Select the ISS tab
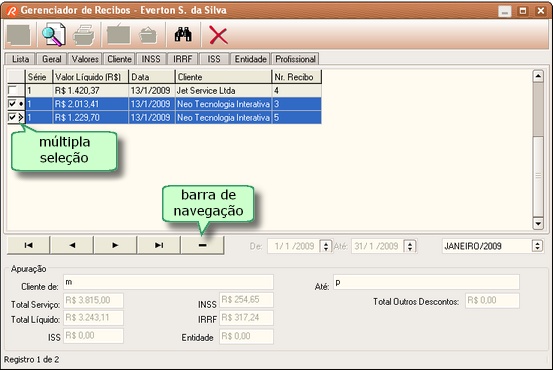553x370 pixels. 214,59
